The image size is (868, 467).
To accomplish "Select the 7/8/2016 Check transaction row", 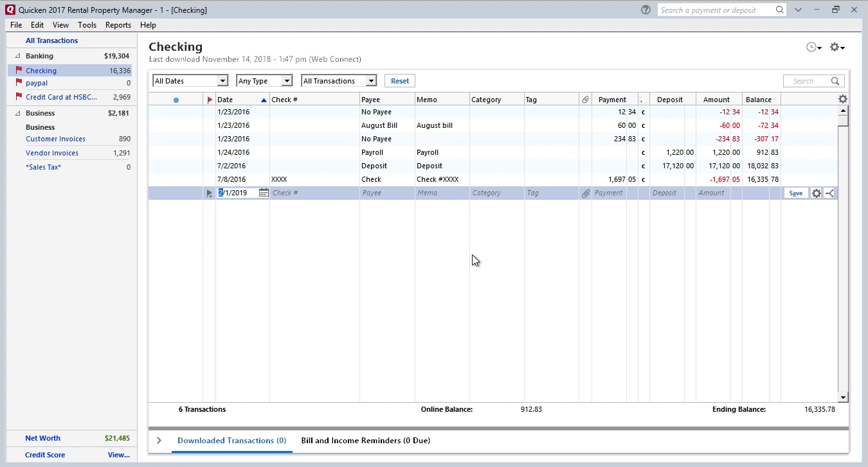I will coord(493,179).
